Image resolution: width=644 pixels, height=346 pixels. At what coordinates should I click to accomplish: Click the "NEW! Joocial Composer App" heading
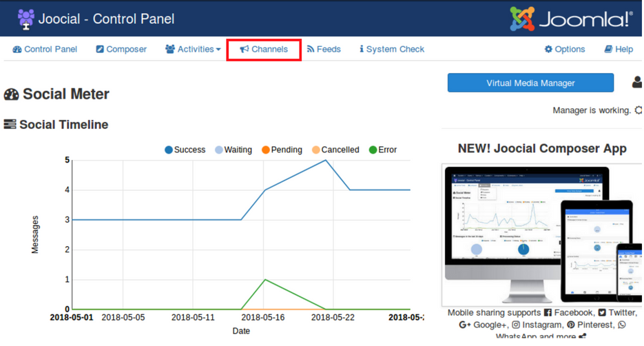(x=542, y=149)
